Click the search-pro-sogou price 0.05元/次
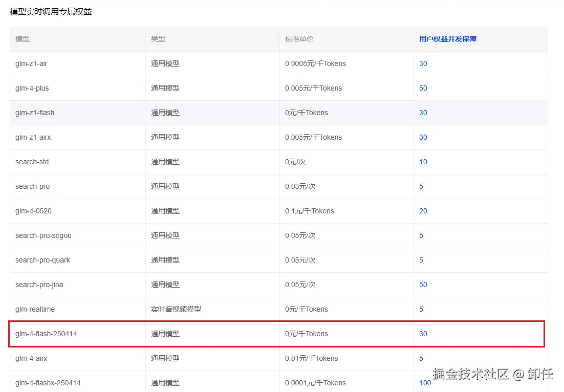This screenshot has height=392, width=564. coord(300,235)
